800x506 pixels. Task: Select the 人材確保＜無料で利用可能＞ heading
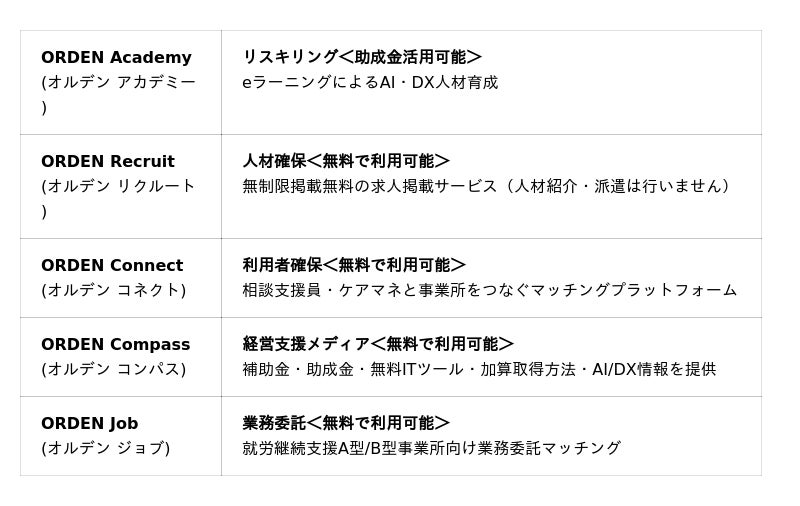345,161
